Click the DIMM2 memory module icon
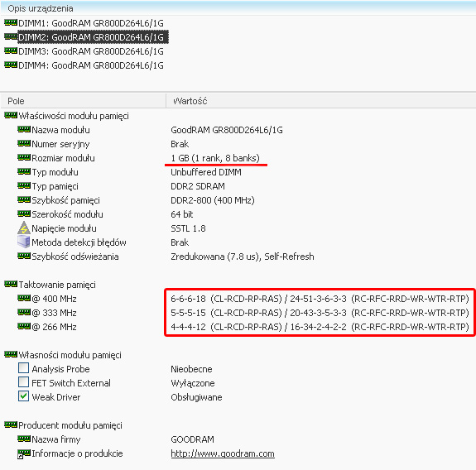This screenshot has height=470, width=476. [11, 37]
